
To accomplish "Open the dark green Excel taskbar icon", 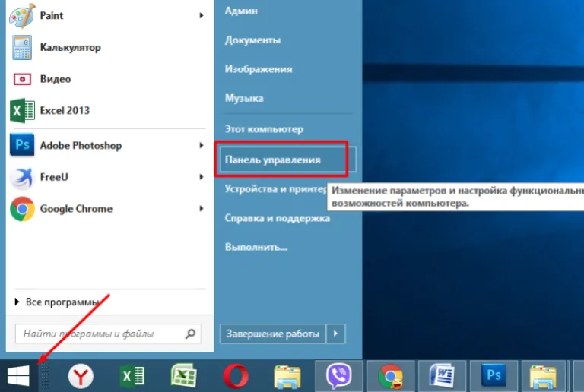I will pyautogui.click(x=132, y=376).
